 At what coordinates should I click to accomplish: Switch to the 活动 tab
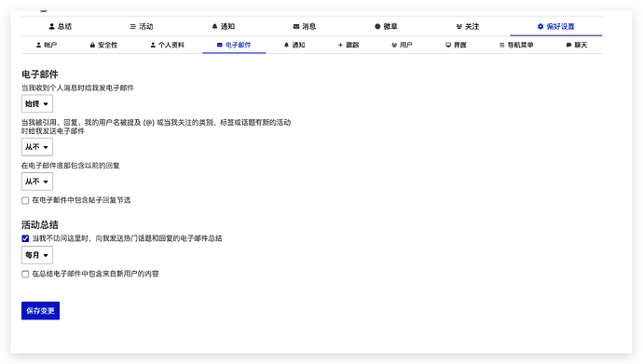click(x=142, y=27)
